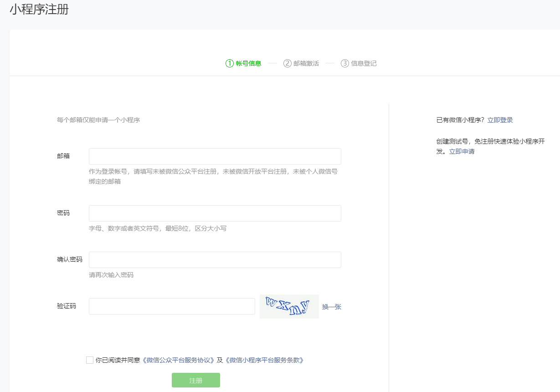The height and width of the screenshot is (392, 560).
Task: Click 立即登录 link
Action: [500, 120]
